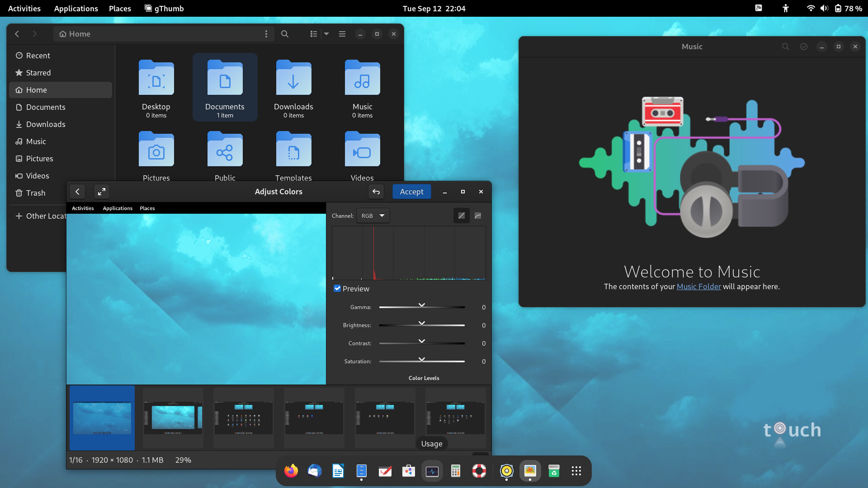Viewport: 868px width, 488px height.
Task: Launch the Calculator from the dock
Action: [x=455, y=471]
